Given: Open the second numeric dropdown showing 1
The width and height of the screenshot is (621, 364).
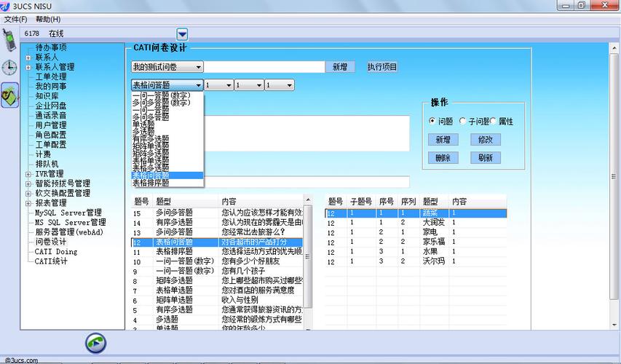Looking at the screenshot, I should 249,85.
